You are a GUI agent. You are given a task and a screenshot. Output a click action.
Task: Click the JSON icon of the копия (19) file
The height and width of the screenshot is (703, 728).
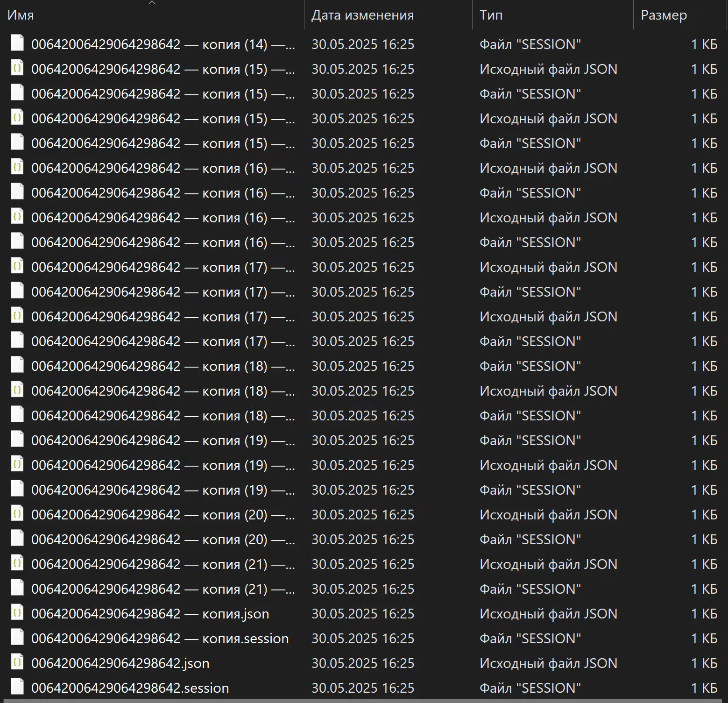tap(17, 464)
